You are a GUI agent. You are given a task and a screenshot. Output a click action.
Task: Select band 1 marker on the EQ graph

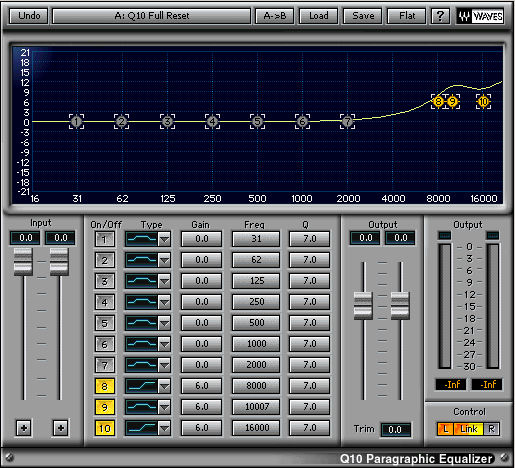click(77, 122)
